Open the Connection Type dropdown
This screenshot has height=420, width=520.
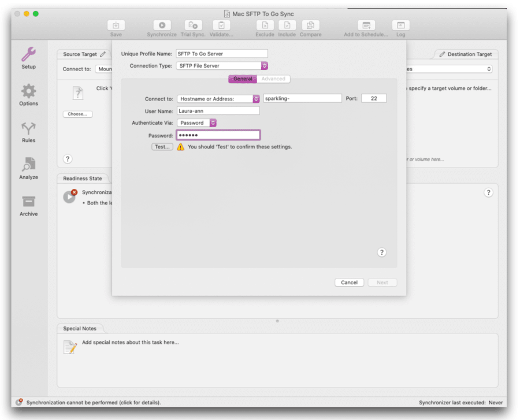(221, 65)
